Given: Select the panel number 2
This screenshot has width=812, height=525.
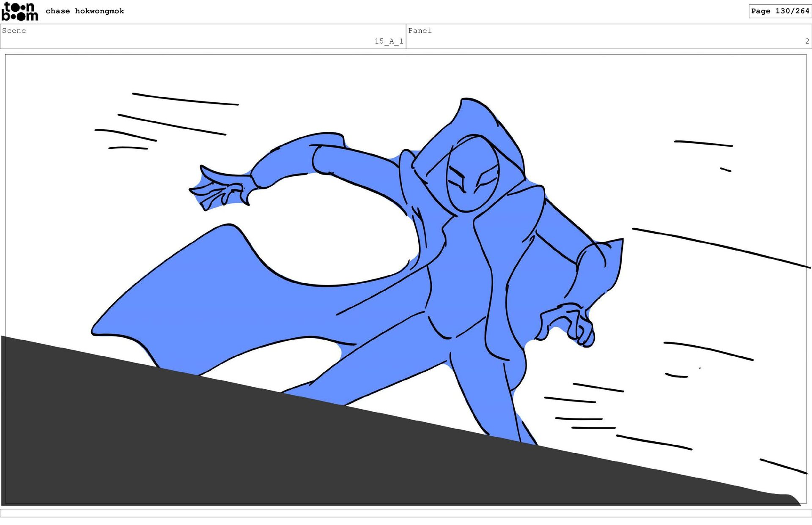Looking at the screenshot, I should click(807, 41).
